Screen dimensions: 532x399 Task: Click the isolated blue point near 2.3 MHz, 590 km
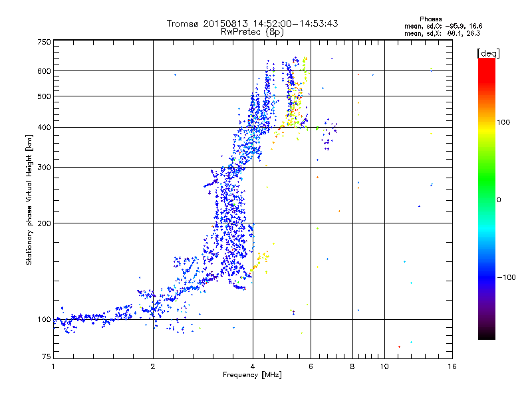point(175,74)
